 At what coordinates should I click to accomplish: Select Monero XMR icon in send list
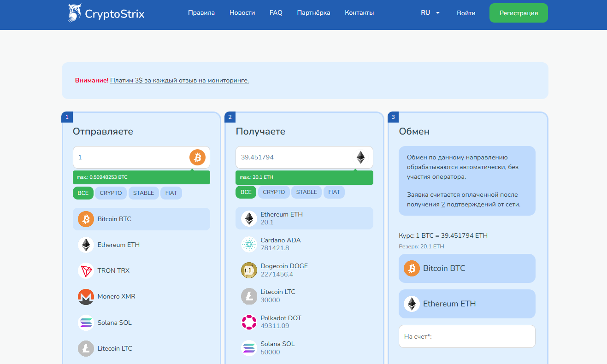coord(86,297)
